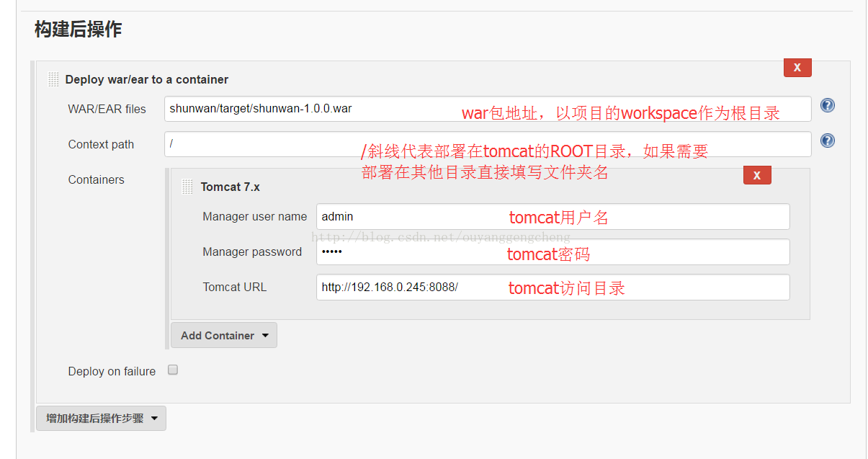
Task: Grab the Deploy war/ear drag handle
Action: tap(53, 79)
